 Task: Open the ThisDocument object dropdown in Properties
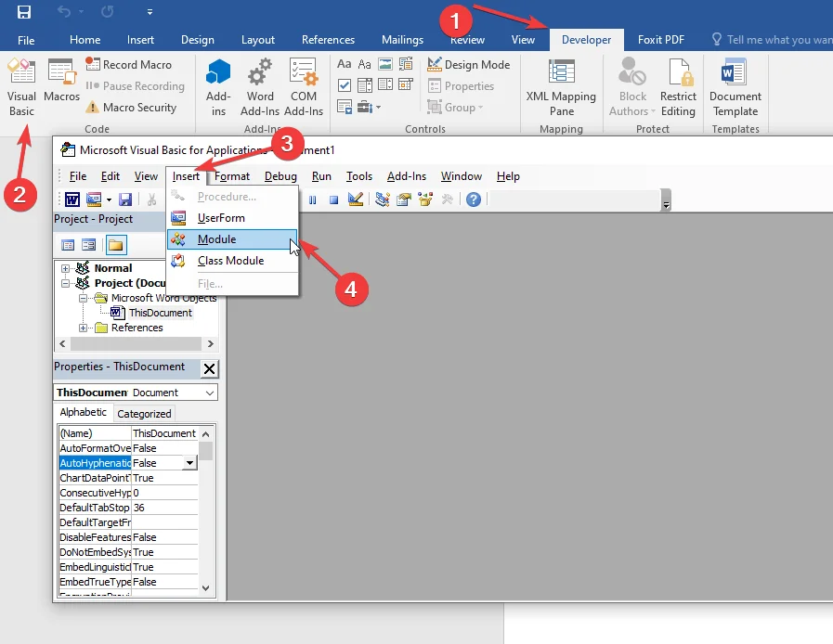tap(210, 393)
